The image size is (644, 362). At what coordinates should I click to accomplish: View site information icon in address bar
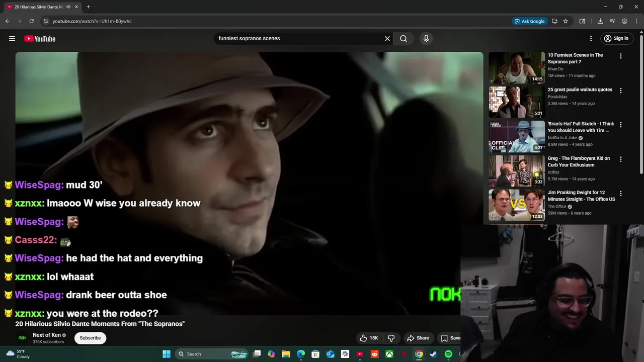(46, 21)
